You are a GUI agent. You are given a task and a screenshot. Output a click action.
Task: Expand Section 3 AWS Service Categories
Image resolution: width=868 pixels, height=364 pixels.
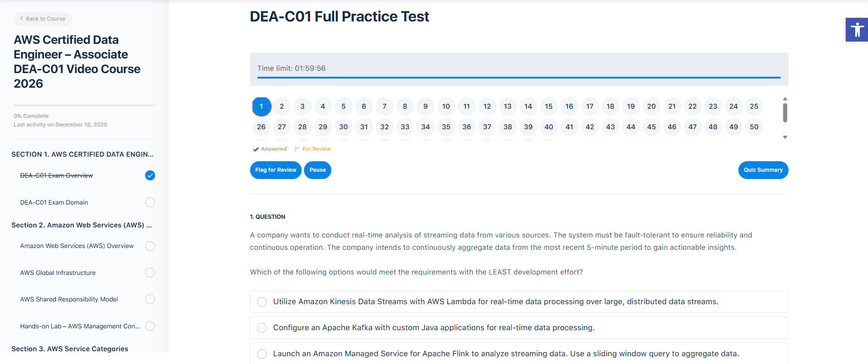[69, 348]
